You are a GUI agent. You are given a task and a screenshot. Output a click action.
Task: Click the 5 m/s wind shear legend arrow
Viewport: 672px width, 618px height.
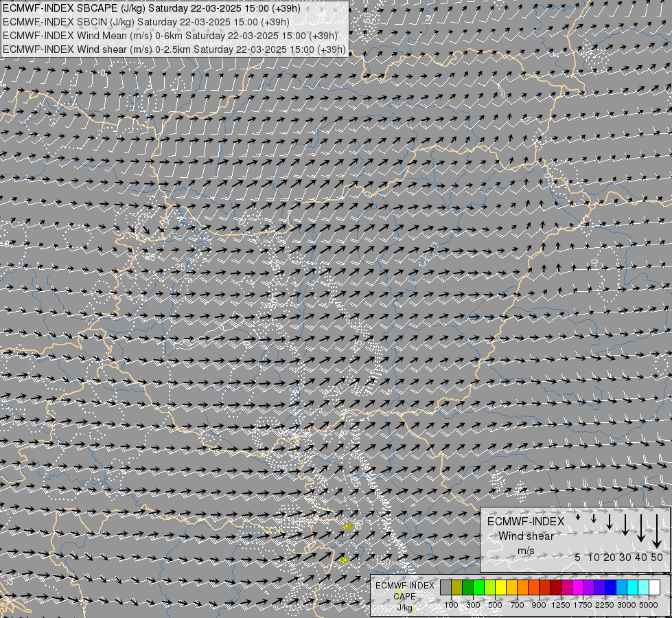pyautogui.click(x=578, y=517)
